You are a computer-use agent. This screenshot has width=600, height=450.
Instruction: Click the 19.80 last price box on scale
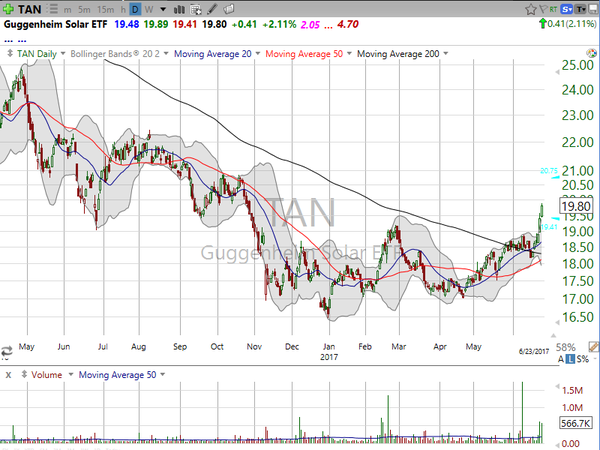pos(576,207)
